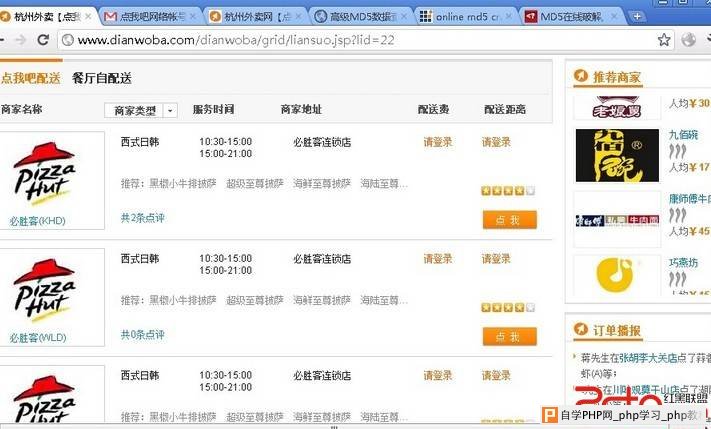Open the 康师傅牛 merchant link
This screenshot has width=711, height=429.
tap(689, 199)
